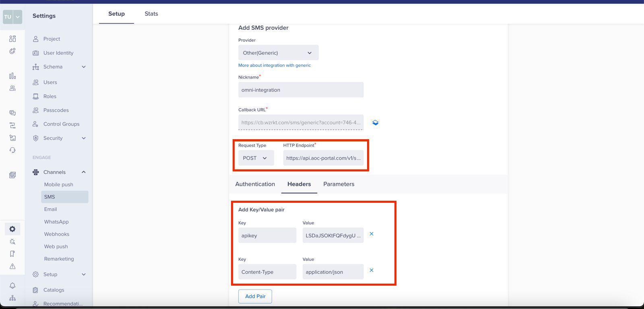The image size is (644, 309).
Task: Open the support headset icon
Action: (x=12, y=150)
